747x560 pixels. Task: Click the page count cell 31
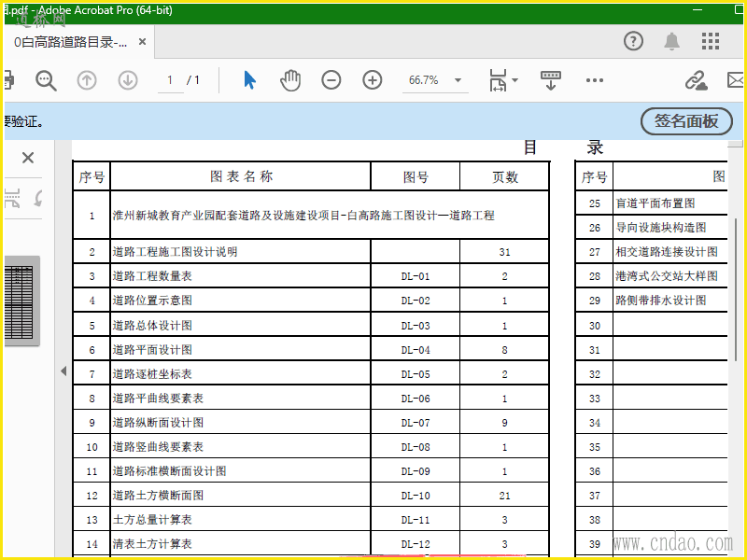[504, 252]
